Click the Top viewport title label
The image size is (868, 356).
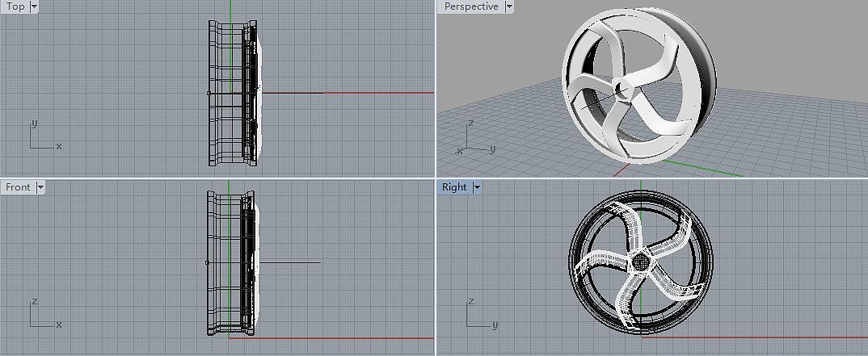[x=15, y=6]
